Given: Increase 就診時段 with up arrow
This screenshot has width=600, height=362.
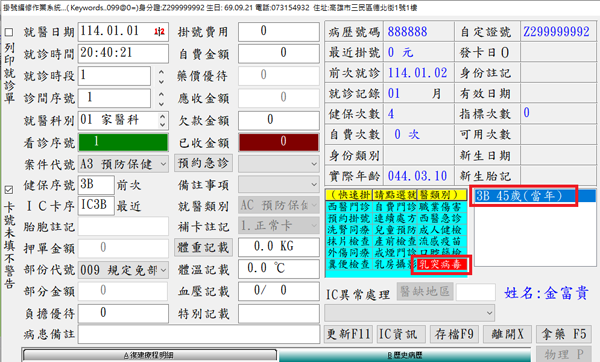Looking at the screenshot, I should [x=161, y=72].
